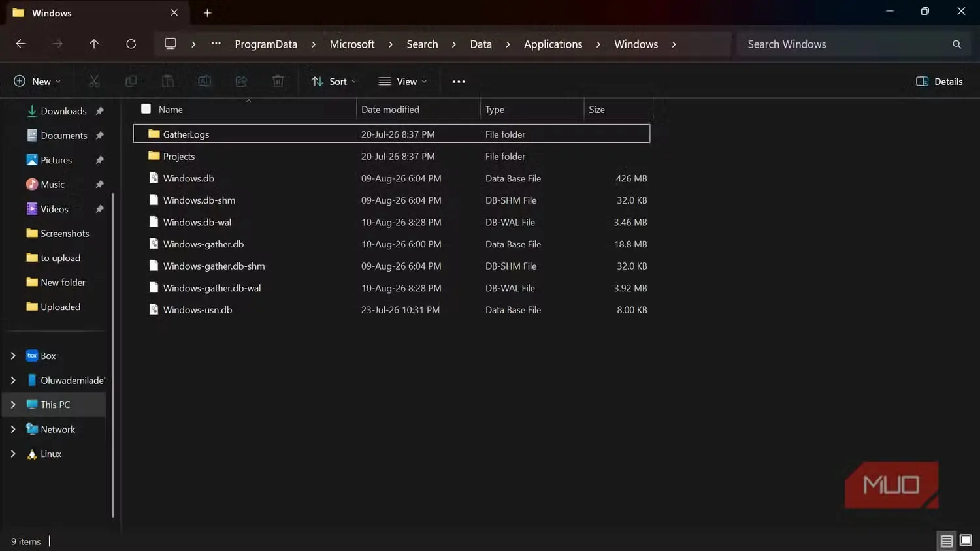Navigate to Search in the breadcrumb
The height and width of the screenshot is (551, 980).
point(422,44)
